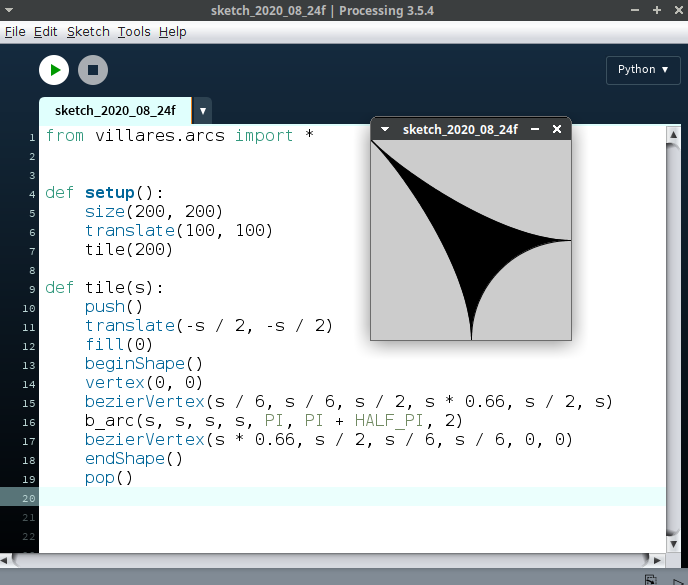Click the console icon in the bottom bar
This screenshot has width=688, height=585.
(651, 579)
